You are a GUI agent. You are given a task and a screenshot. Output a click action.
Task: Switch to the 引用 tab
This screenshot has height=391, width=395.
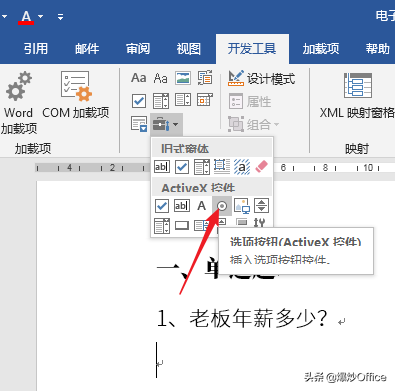[x=36, y=49]
